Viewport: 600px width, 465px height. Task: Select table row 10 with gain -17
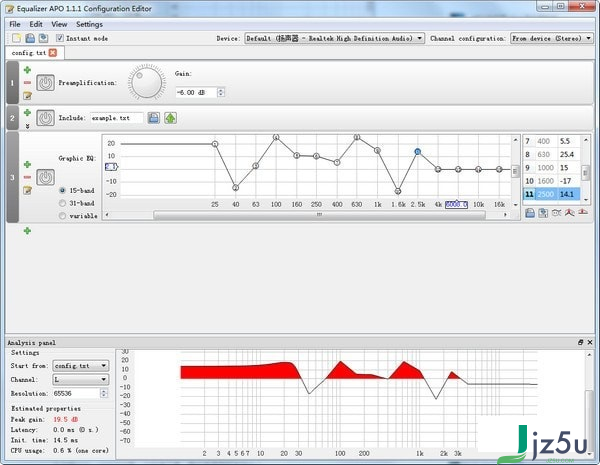click(551, 181)
